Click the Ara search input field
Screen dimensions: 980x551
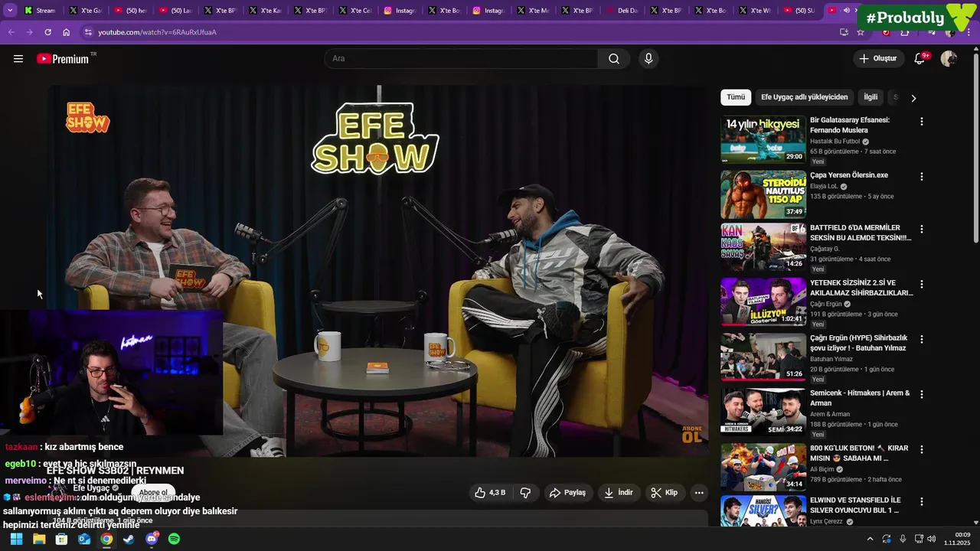461,59
